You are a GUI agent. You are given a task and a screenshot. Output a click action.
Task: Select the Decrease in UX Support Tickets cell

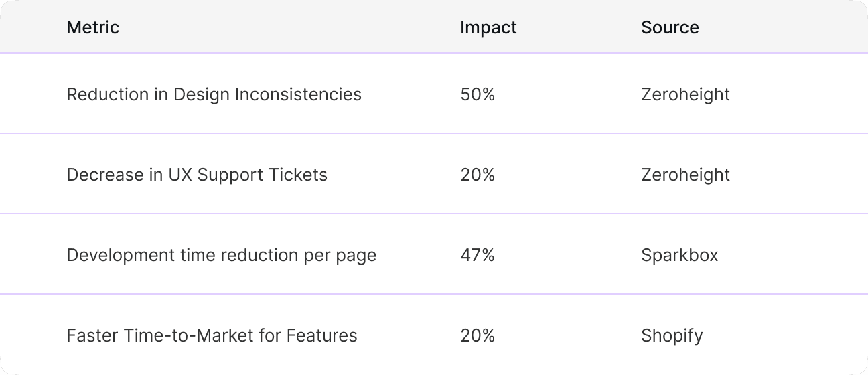pyautogui.click(x=197, y=175)
